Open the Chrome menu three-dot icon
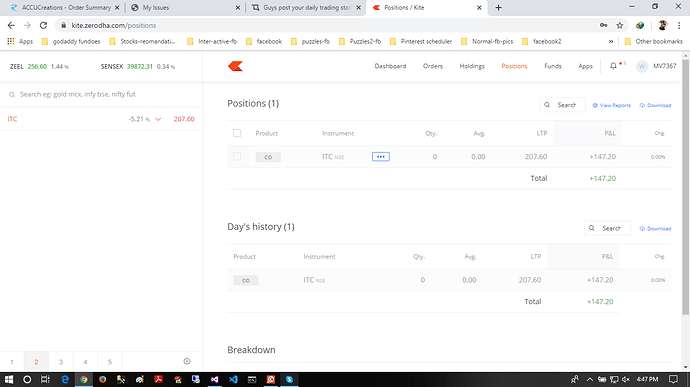This screenshot has width=690, height=387. click(x=679, y=26)
